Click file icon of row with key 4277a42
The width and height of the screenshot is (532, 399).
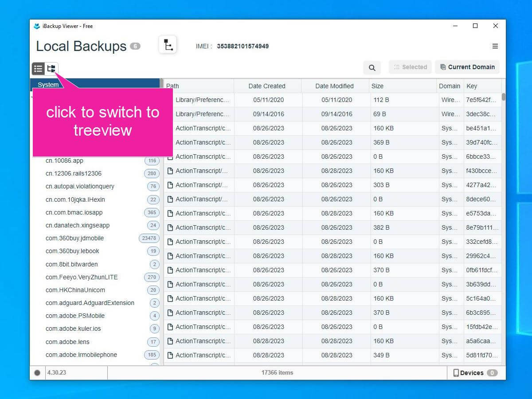(x=170, y=185)
